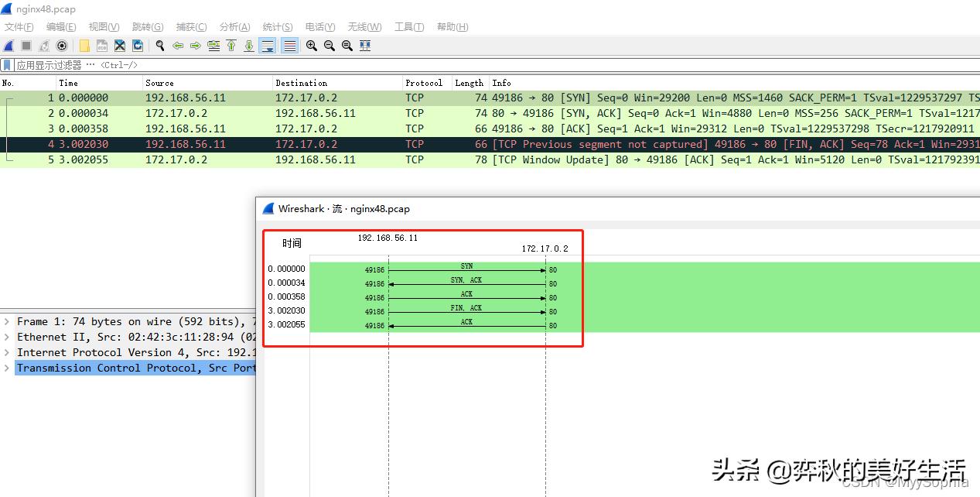Expand the Frame 1 tree item
Viewport: 980px width, 497px height.
[x=7, y=321]
